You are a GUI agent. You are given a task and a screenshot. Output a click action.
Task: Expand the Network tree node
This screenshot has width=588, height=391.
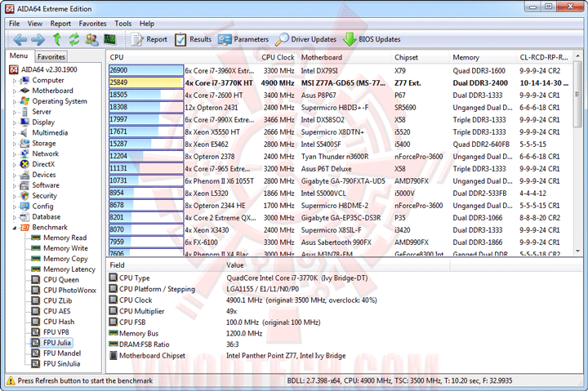click(x=14, y=154)
